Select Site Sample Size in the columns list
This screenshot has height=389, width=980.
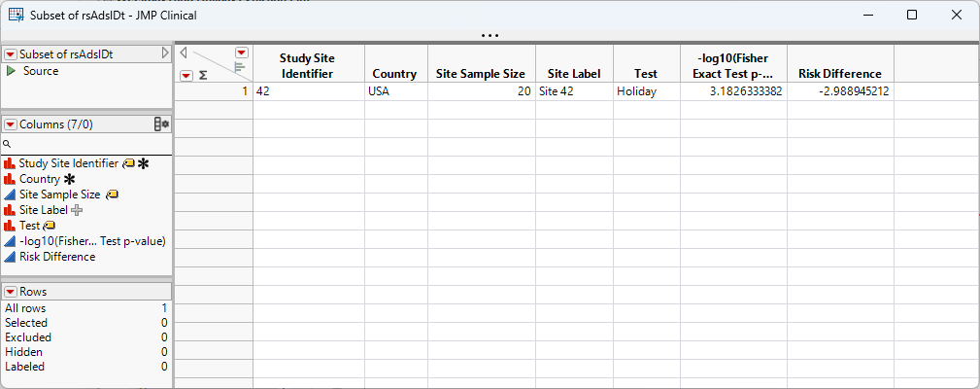(x=59, y=194)
